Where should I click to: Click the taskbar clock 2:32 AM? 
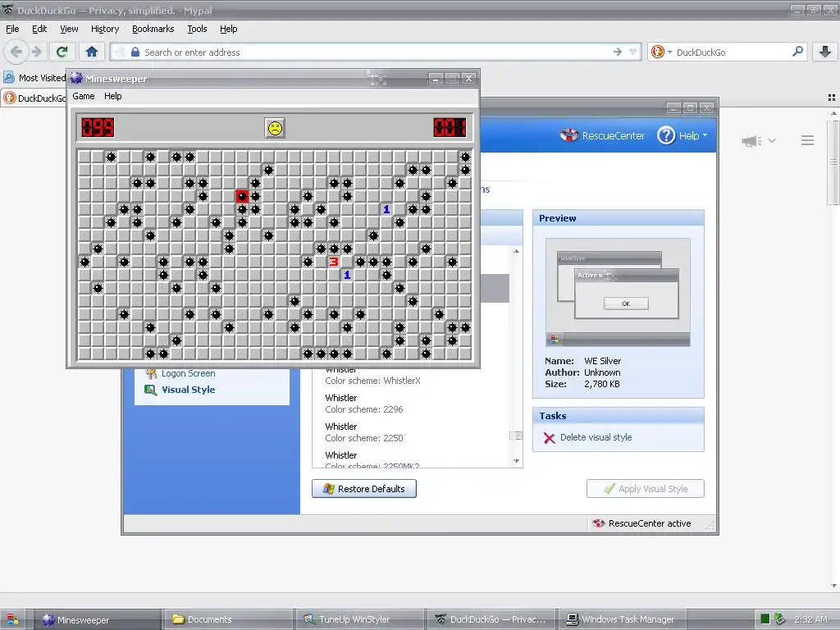click(x=810, y=619)
